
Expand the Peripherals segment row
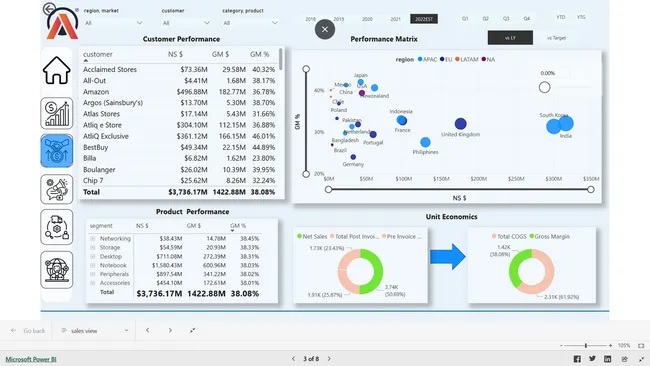[x=93, y=274]
